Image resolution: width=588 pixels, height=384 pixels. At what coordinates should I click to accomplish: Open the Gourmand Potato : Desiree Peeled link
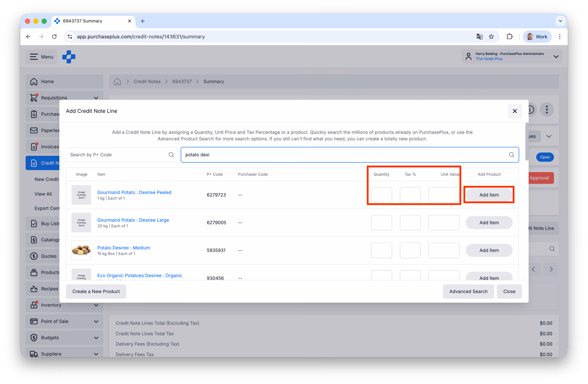click(134, 192)
